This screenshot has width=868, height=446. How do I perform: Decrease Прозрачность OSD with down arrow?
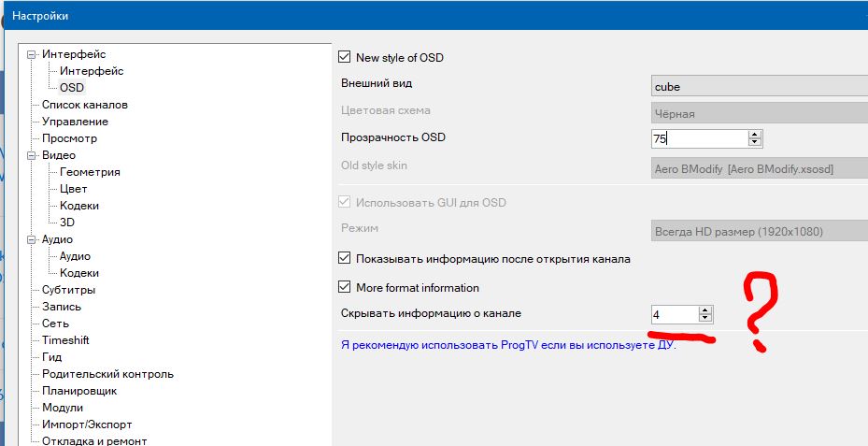pos(755,143)
